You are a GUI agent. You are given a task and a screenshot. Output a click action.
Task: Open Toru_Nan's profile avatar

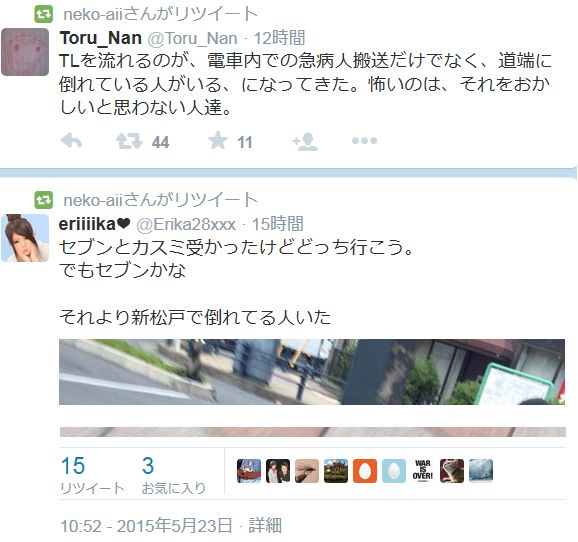(x=25, y=52)
